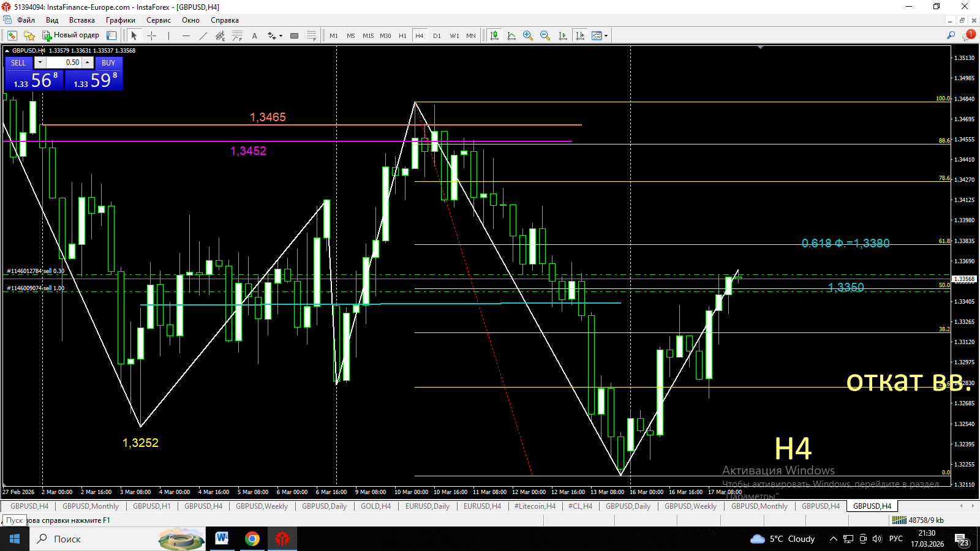Image resolution: width=980 pixels, height=551 pixels.
Task: Toggle chart auto scroll
Action: pyautogui.click(x=562, y=36)
